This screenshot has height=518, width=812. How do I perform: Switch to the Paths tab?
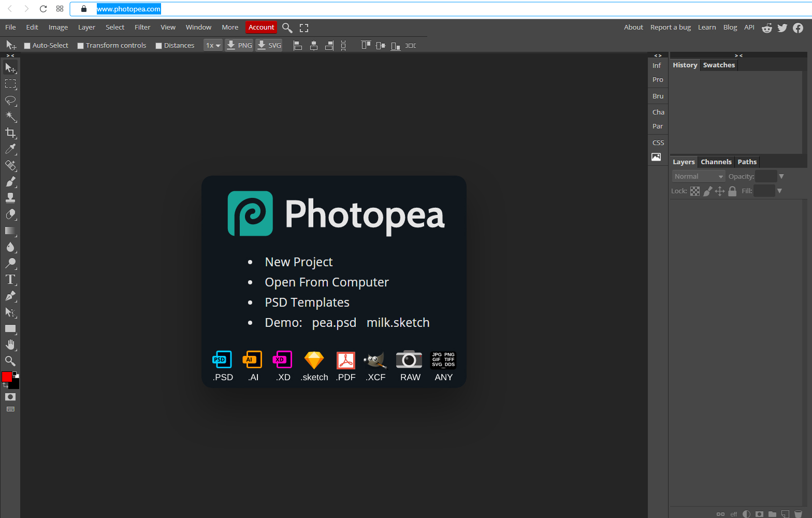747,162
